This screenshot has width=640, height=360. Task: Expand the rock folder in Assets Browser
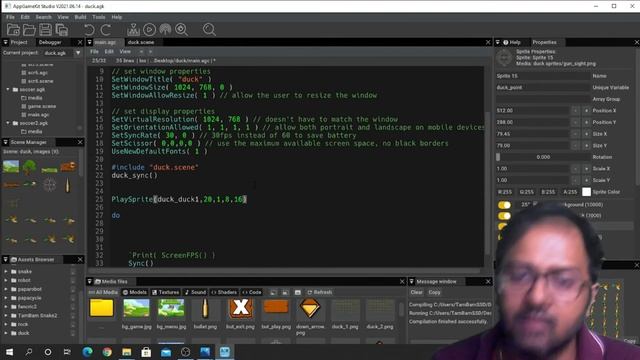pos(6,324)
